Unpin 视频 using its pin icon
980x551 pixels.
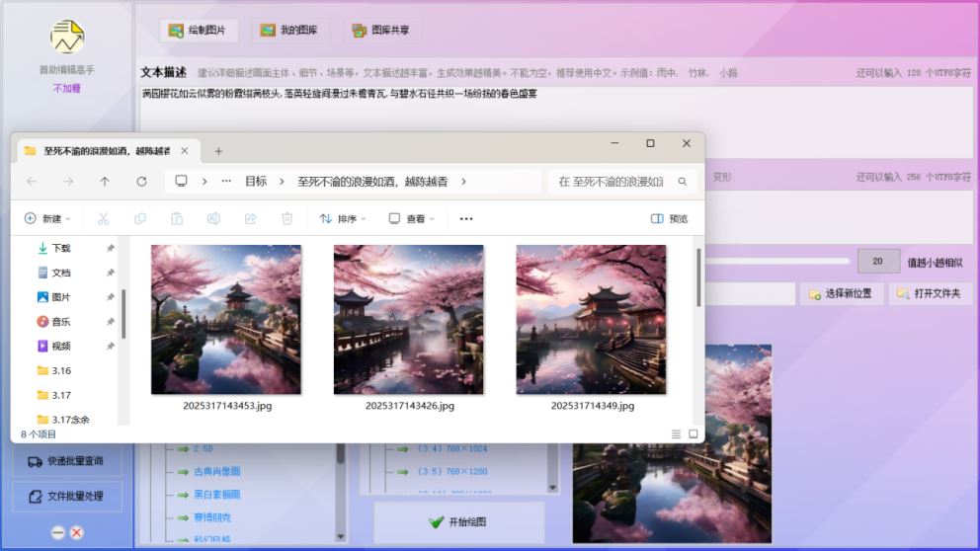[111, 346]
